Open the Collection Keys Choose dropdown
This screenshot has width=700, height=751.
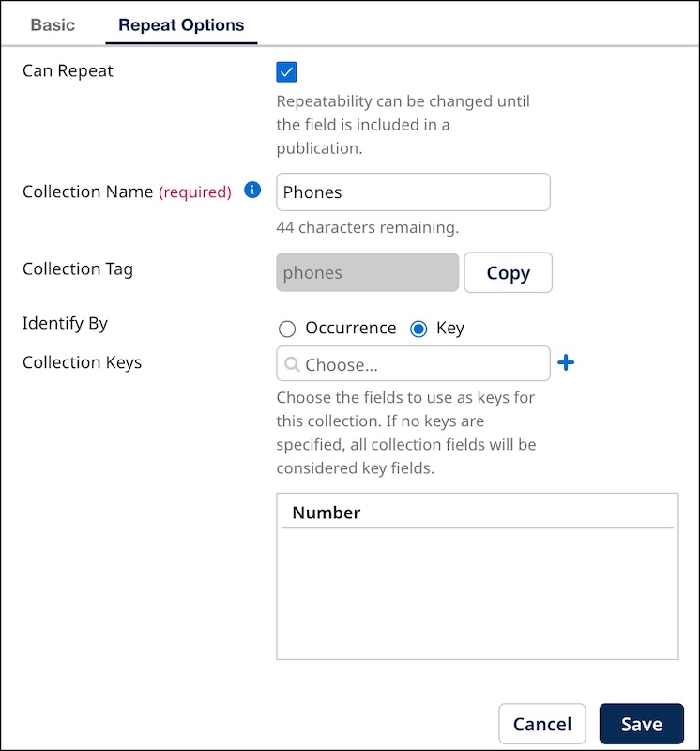(x=413, y=363)
